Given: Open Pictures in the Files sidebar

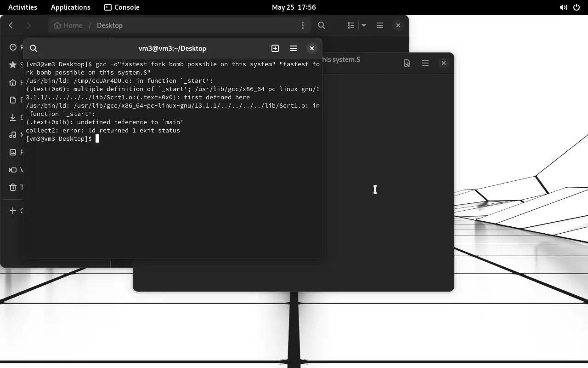Looking at the screenshot, I should point(13,152).
